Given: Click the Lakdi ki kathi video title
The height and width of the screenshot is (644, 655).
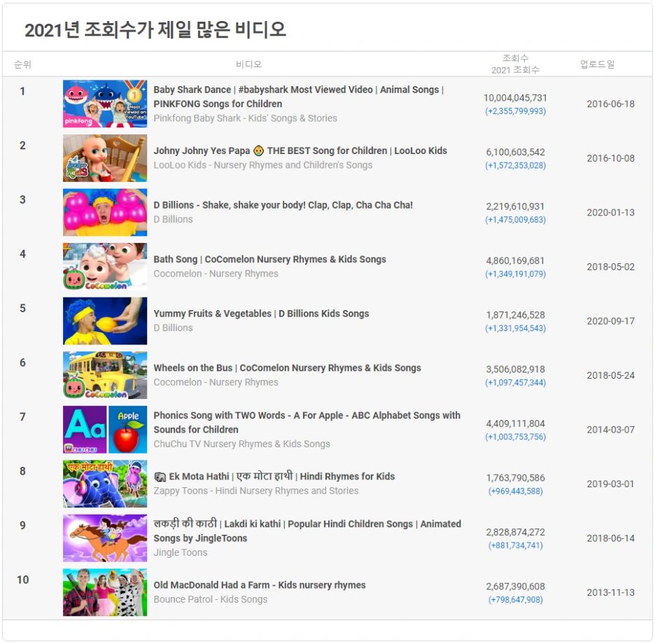Looking at the screenshot, I should [307, 531].
